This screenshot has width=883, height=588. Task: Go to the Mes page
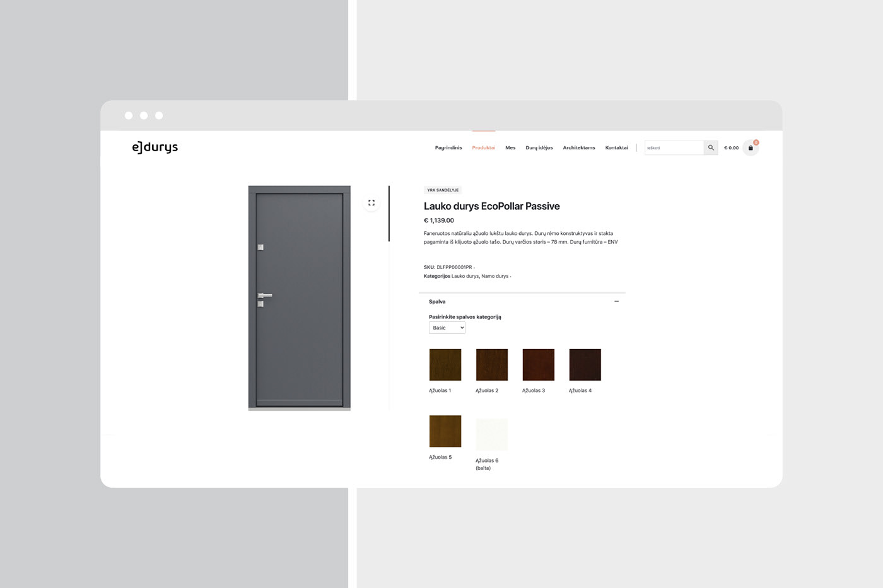(x=510, y=148)
